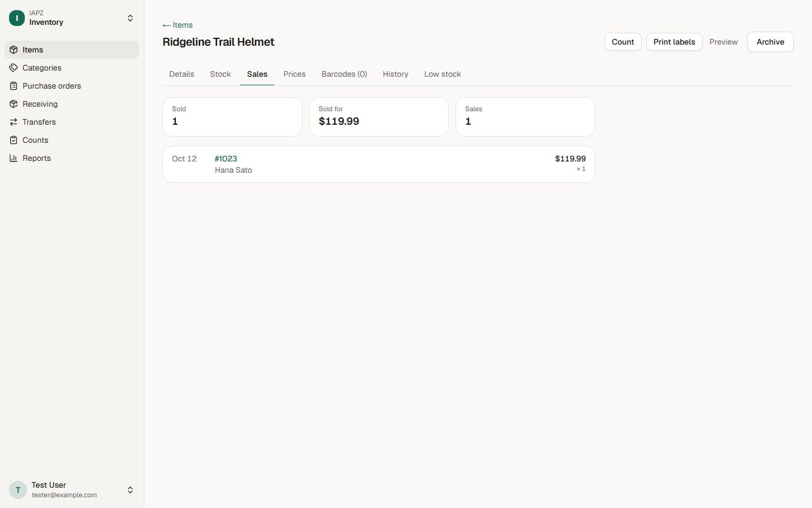The height and width of the screenshot is (508, 812).
Task: Go to the Low stock tab
Action: (443, 74)
